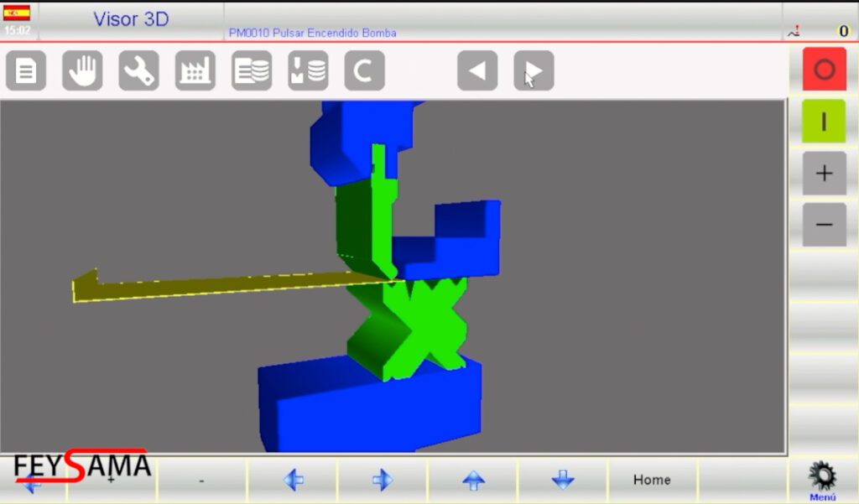Screen dimensions: 859x504
Task: Reset the view with Home button
Action: (652, 480)
